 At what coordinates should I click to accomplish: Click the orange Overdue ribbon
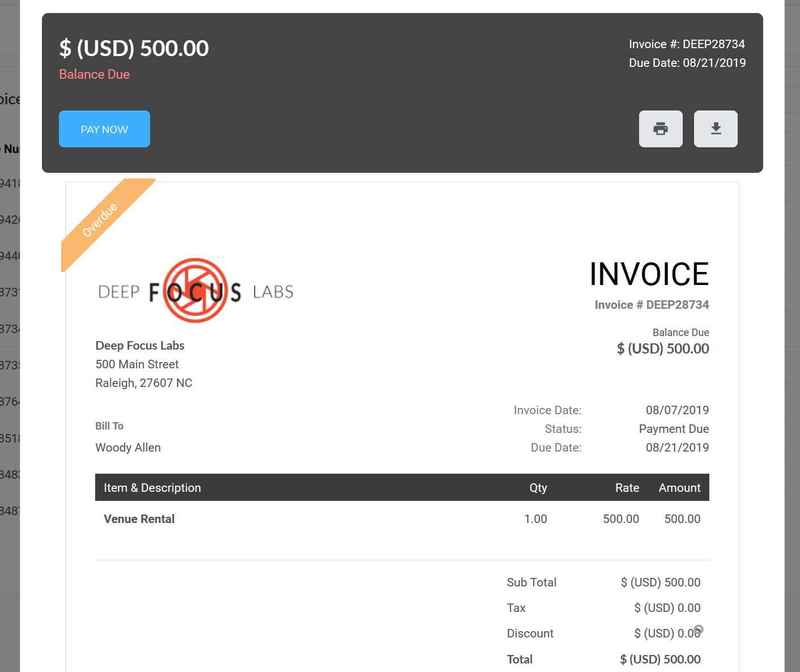coord(101,219)
